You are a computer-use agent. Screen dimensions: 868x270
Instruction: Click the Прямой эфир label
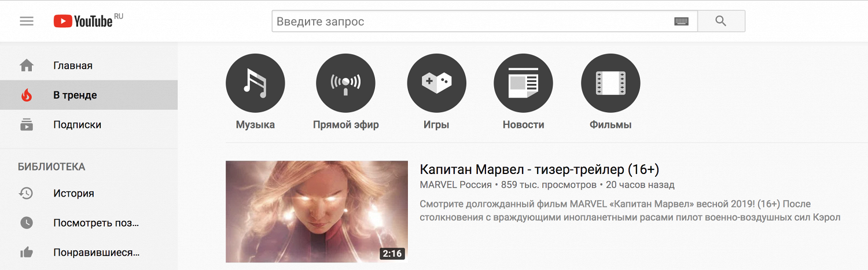click(346, 124)
